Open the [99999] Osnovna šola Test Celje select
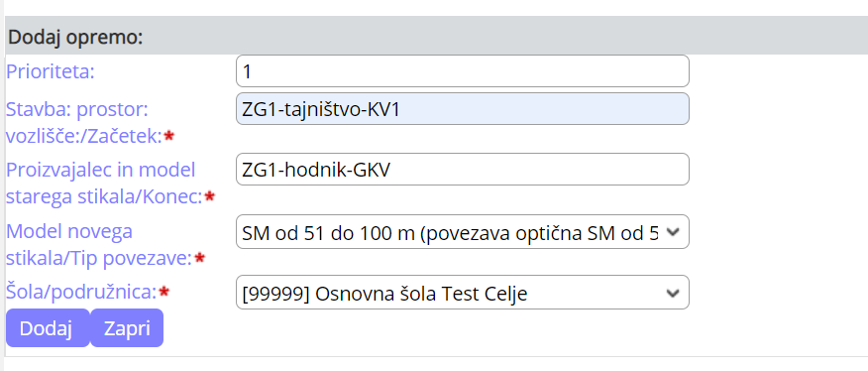Screen dimensions: 868x371 (462, 293)
